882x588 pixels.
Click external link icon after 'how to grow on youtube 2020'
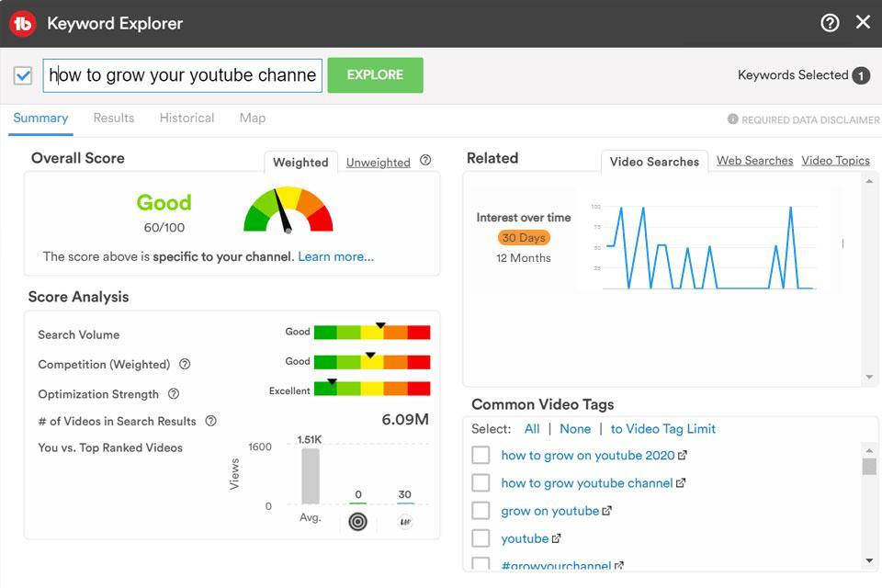pos(683,455)
